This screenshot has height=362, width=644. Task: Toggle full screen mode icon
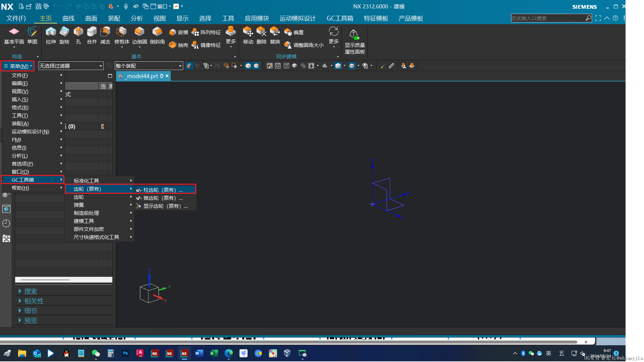click(x=598, y=18)
